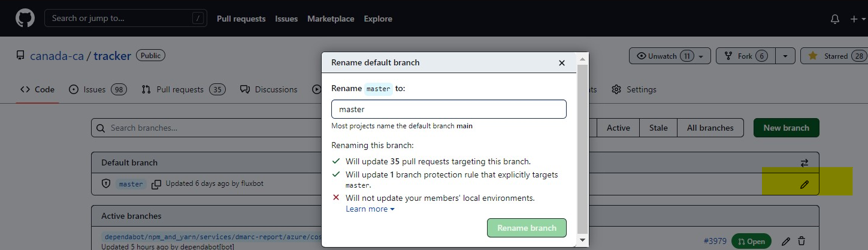
Task: Focus the new branch name input field
Action: point(449,109)
